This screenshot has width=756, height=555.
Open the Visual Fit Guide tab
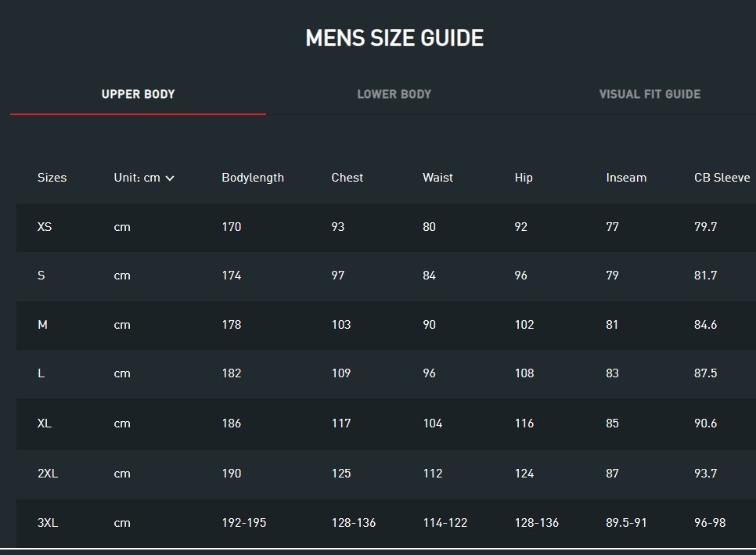(650, 94)
